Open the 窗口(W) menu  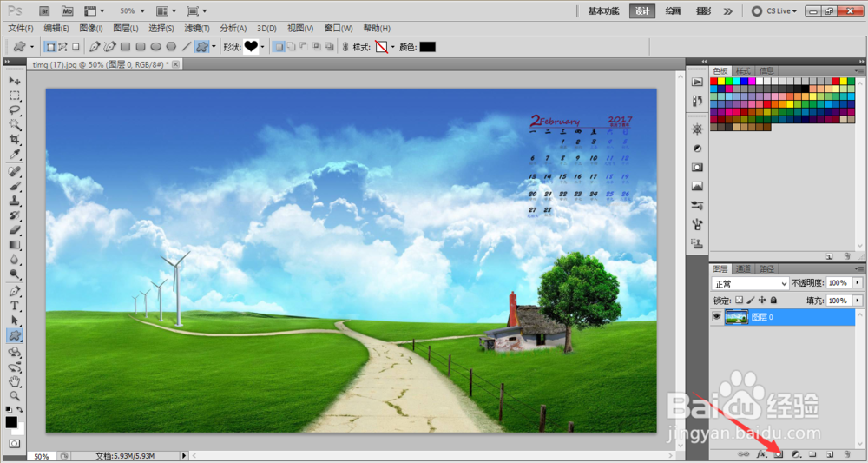[x=339, y=29]
